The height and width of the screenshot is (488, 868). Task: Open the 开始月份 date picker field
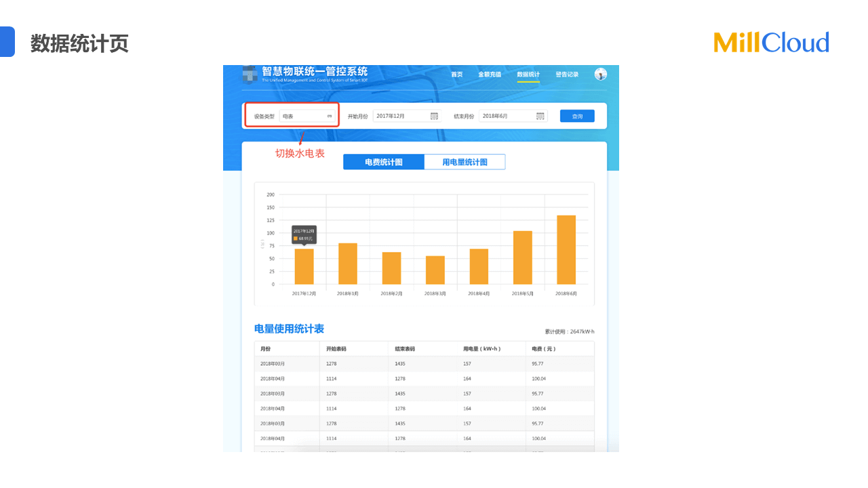[x=401, y=116]
